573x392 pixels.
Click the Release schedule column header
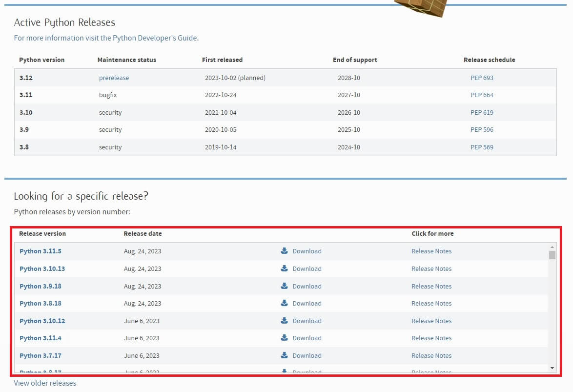pos(490,60)
